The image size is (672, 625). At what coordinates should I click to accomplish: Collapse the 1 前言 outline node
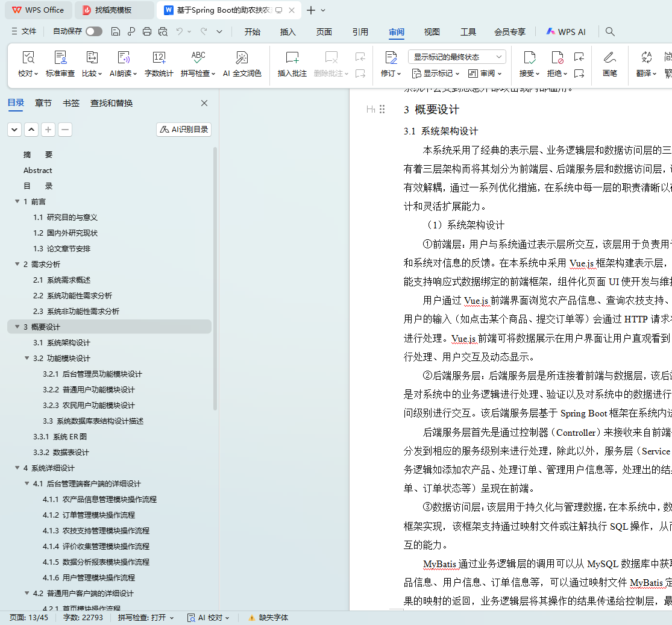[17, 201]
